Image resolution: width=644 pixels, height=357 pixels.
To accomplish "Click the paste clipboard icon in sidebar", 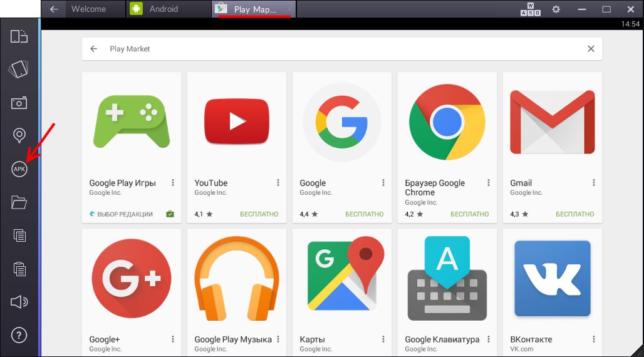I will coord(19,269).
